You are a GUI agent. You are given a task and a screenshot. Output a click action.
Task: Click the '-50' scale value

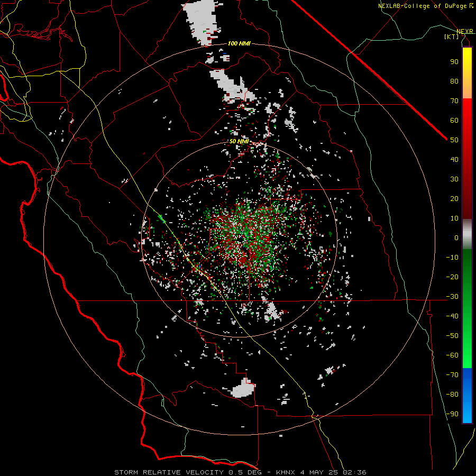click(452, 336)
